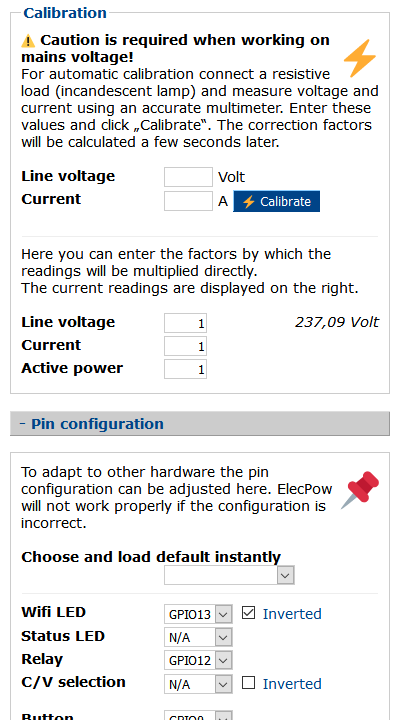The image size is (400, 720).
Task: Click the Current factor field
Action: (x=186, y=346)
